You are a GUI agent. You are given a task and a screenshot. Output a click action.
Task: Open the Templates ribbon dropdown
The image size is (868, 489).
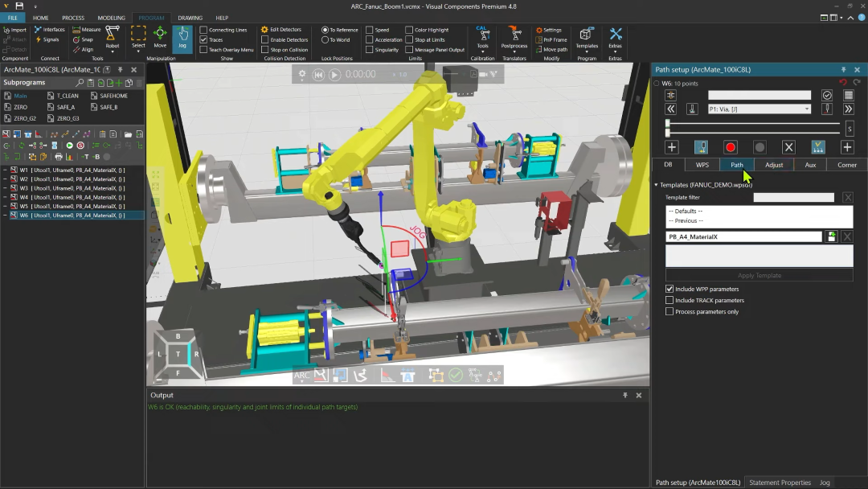(587, 51)
